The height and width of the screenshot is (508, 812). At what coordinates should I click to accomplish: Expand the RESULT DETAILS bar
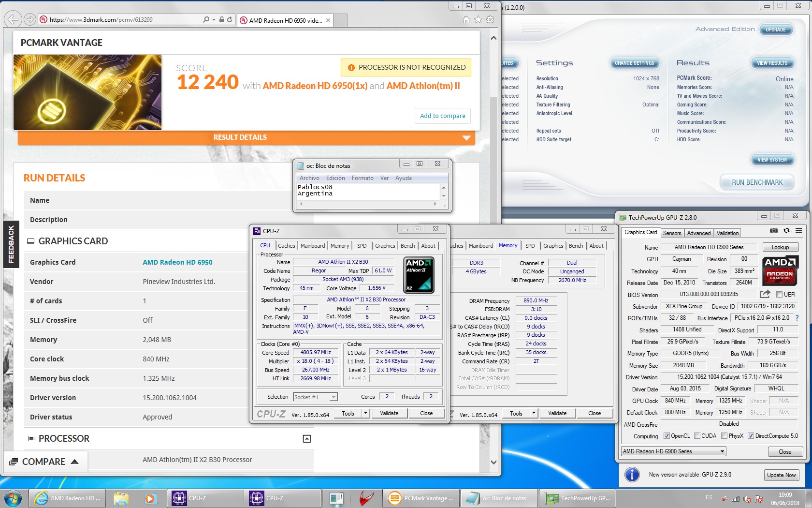246,137
